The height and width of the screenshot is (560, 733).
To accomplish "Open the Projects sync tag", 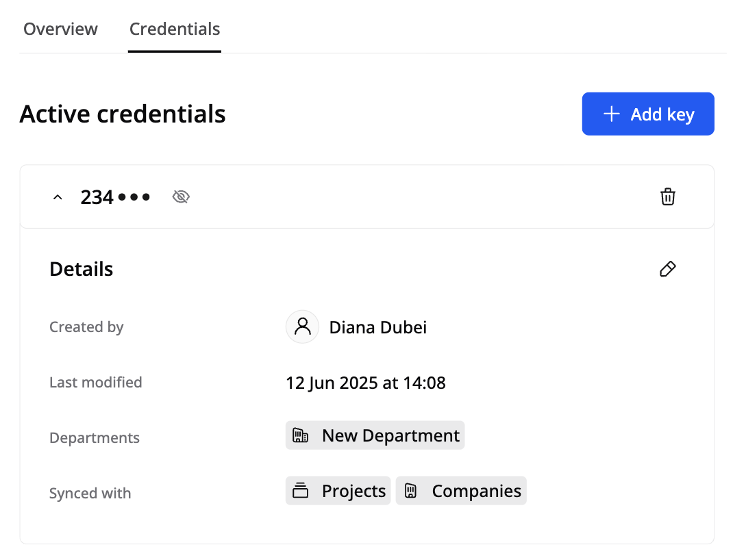I will click(x=353, y=491).
